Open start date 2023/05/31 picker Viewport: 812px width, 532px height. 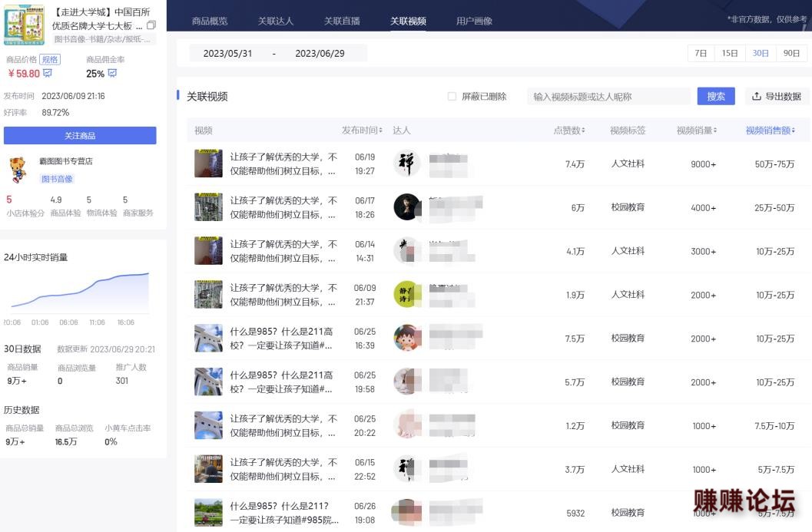point(227,53)
